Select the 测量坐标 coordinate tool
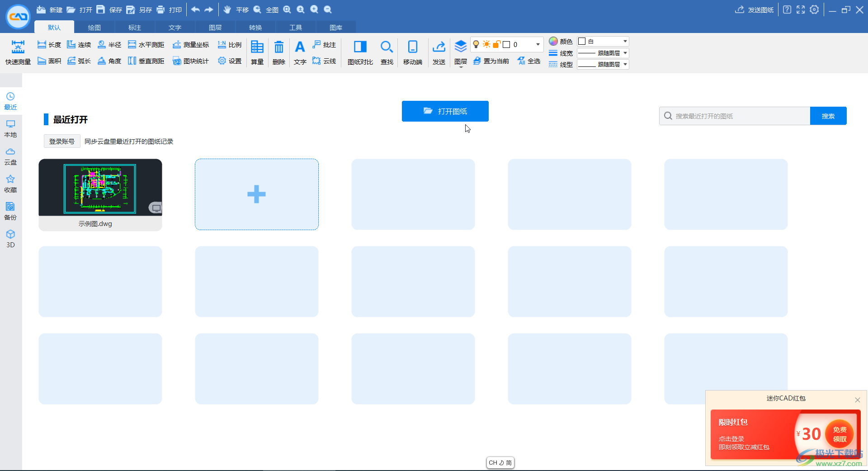 (x=190, y=45)
